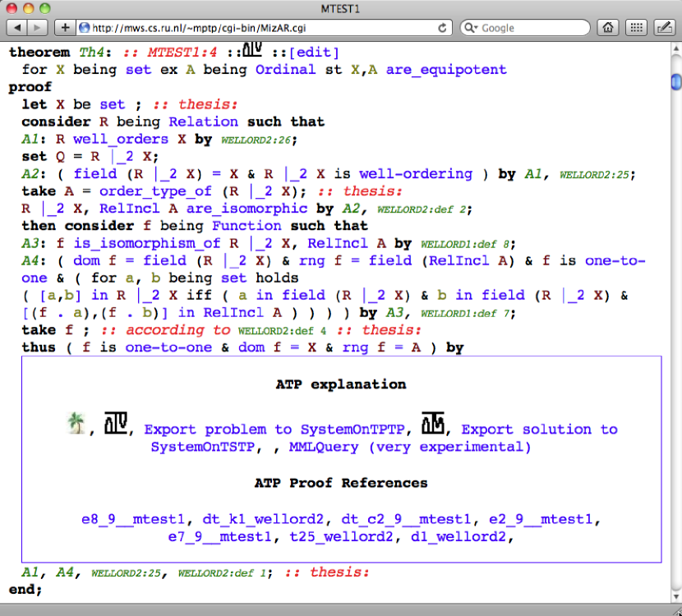
Task: Open the home page via house icon
Action: tap(608, 28)
